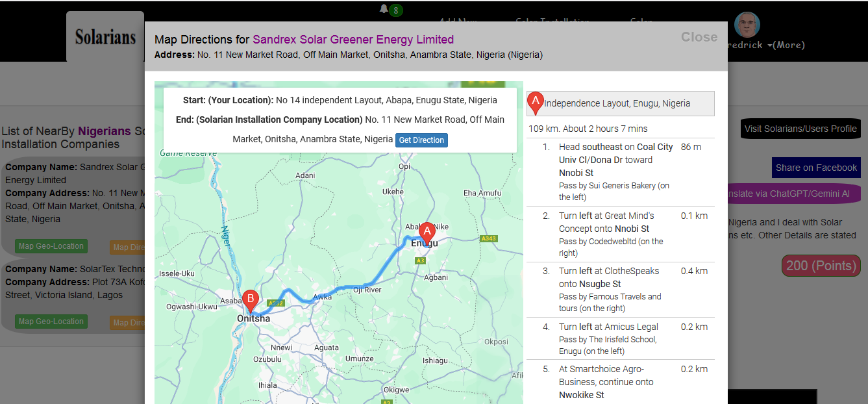Screen dimensions: 868x404
Task: Click map marker A at Enugu
Action: click(x=427, y=234)
